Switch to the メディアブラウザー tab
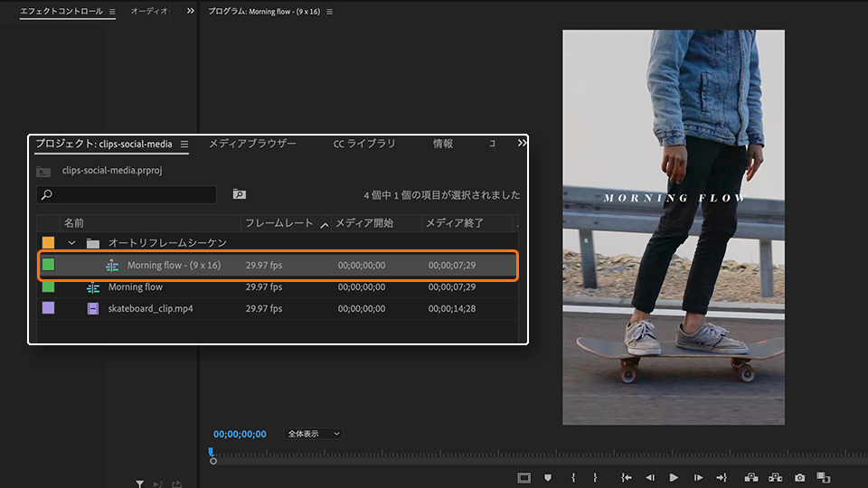The width and height of the screenshot is (868, 488). (x=252, y=144)
